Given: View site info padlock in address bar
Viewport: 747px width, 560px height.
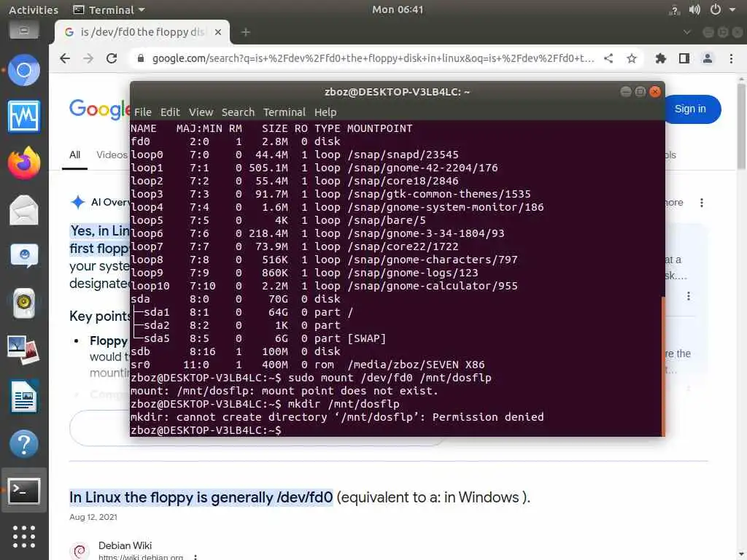Looking at the screenshot, I should pyautogui.click(x=141, y=58).
